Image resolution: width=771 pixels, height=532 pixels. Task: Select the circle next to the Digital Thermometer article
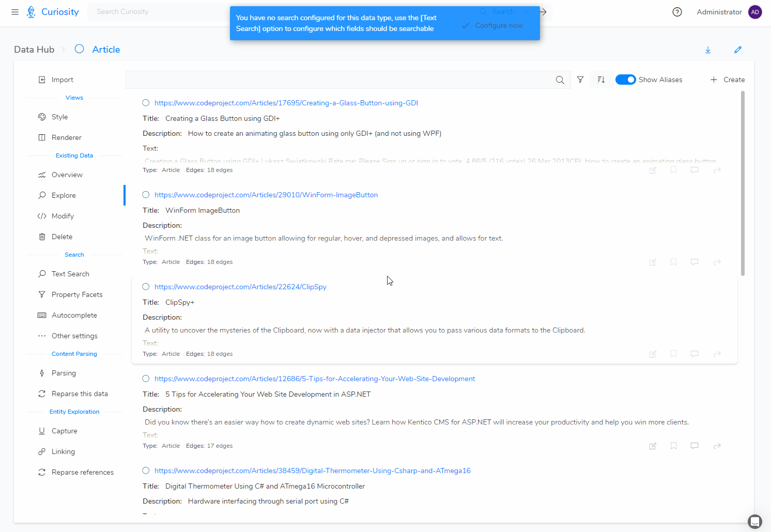point(145,470)
